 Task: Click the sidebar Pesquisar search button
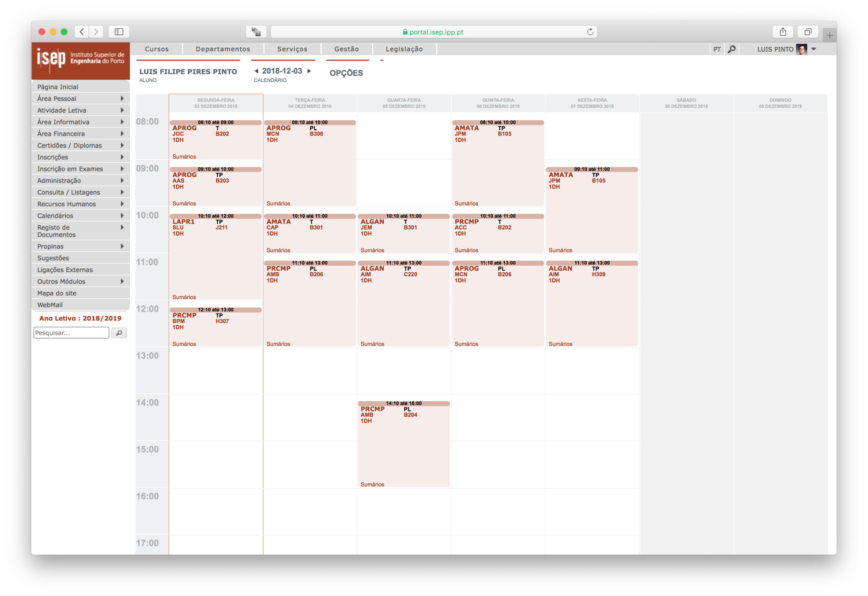pos(119,333)
